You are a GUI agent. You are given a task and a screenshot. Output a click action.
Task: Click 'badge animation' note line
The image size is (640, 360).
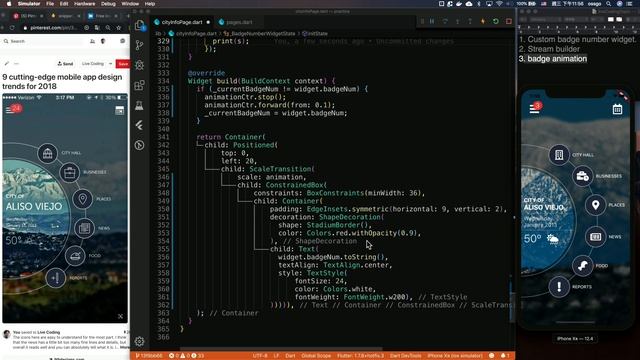[x=553, y=59]
